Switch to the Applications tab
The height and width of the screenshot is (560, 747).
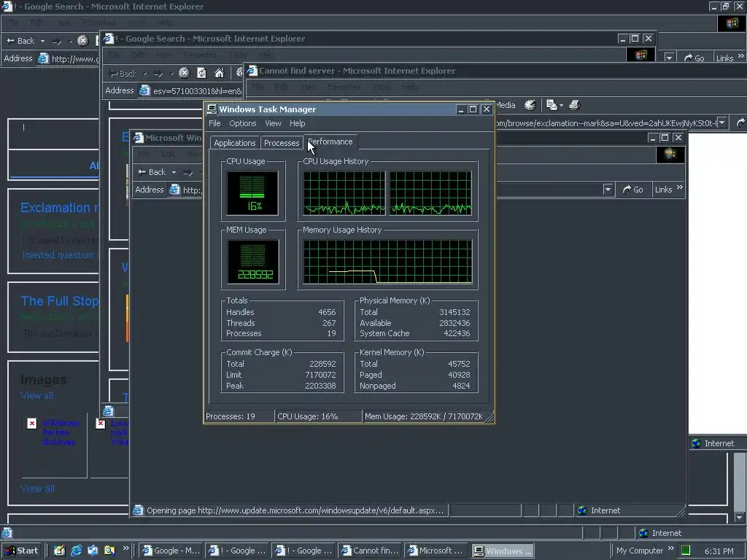coord(234,143)
